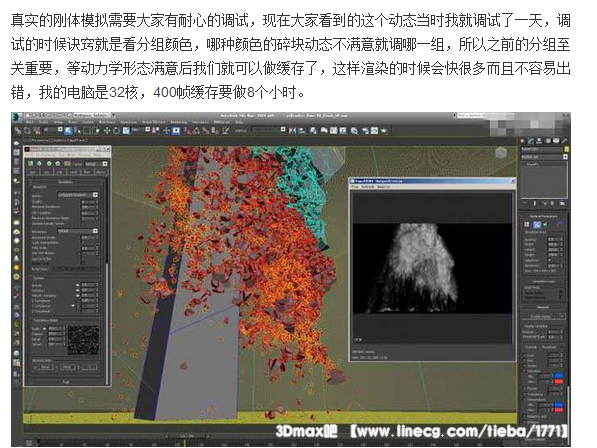Click the Gravity value spinner in FumeFX

coord(97,285)
